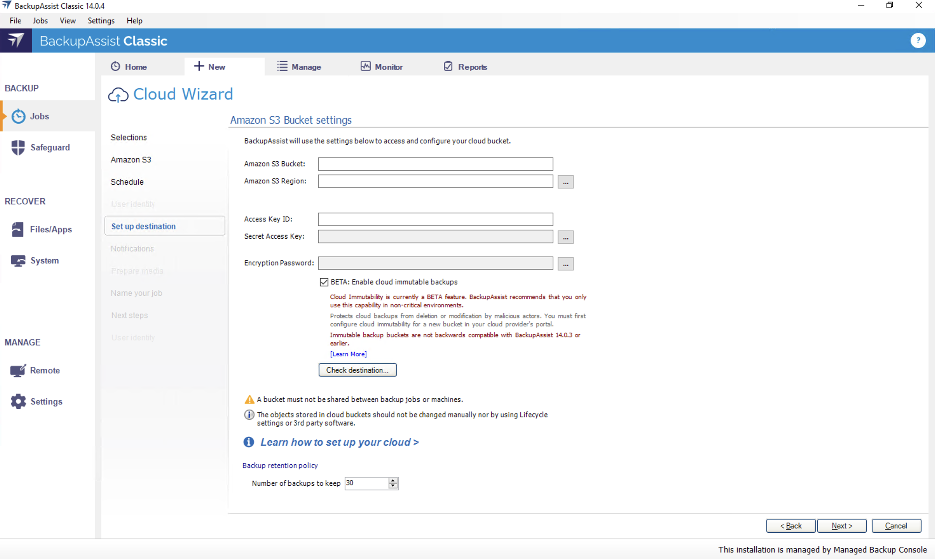Open the Help menu
The image size is (935, 560).
click(135, 21)
